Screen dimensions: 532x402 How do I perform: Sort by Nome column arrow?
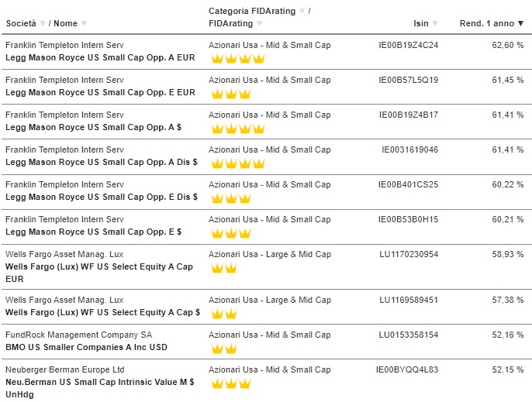click(x=84, y=23)
